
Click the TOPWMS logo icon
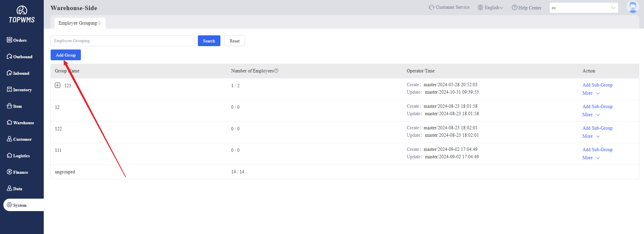point(22,10)
